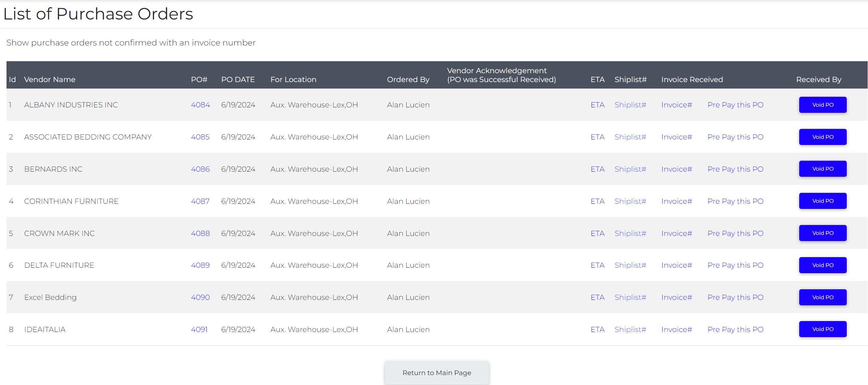Image resolution: width=868 pixels, height=385 pixels.
Task: Open purchase order 4085
Action: 200,137
